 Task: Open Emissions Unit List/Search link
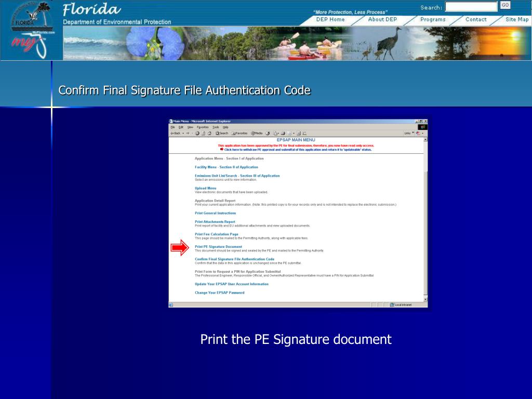[x=237, y=176]
